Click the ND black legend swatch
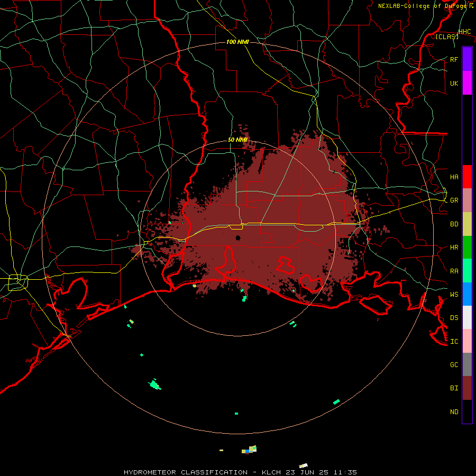The width and height of the screenshot is (476, 476). [467, 411]
